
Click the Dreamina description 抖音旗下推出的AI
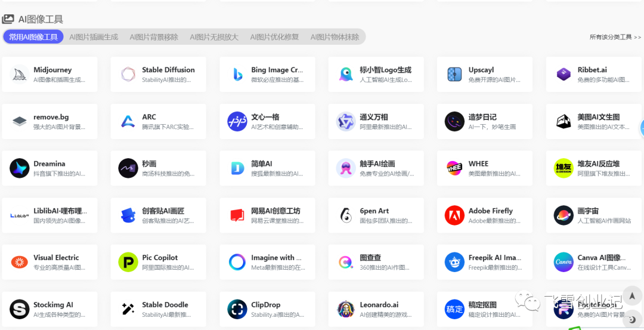coord(60,174)
